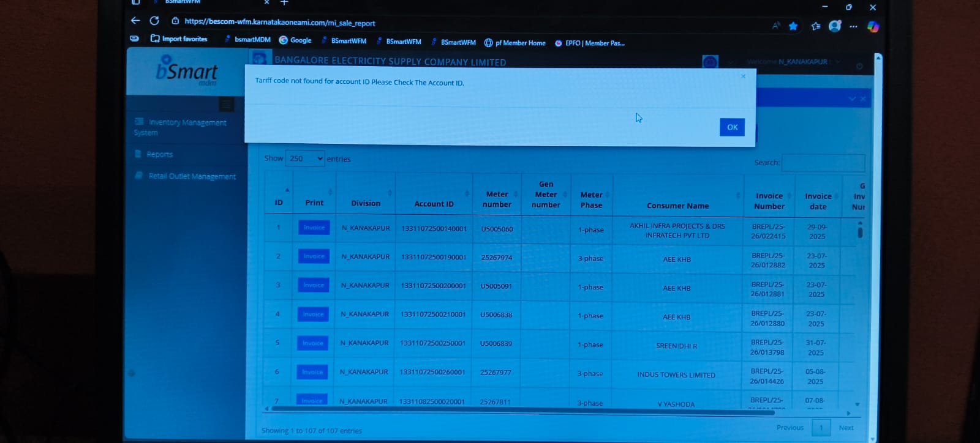Select consumer name SREENIDHI R

pos(676,346)
